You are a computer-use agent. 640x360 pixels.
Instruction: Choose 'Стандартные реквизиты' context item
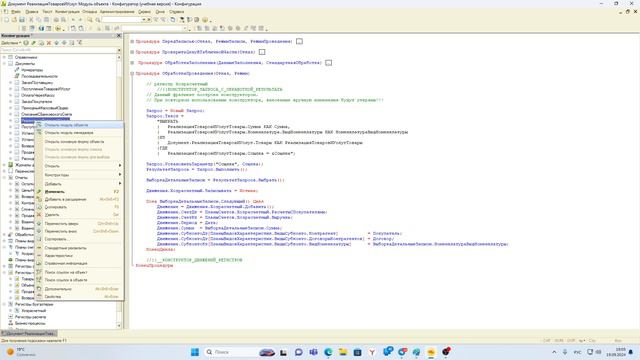coord(80,248)
